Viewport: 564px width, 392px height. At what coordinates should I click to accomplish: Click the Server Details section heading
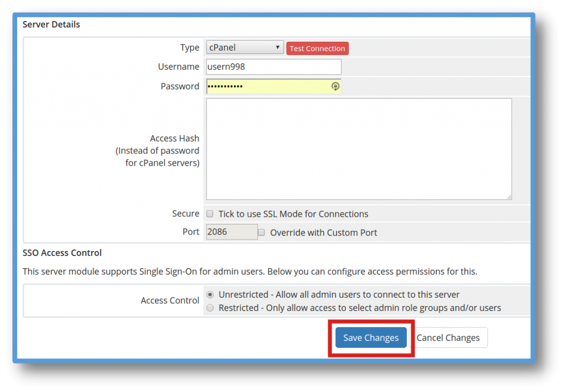pyautogui.click(x=51, y=24)
